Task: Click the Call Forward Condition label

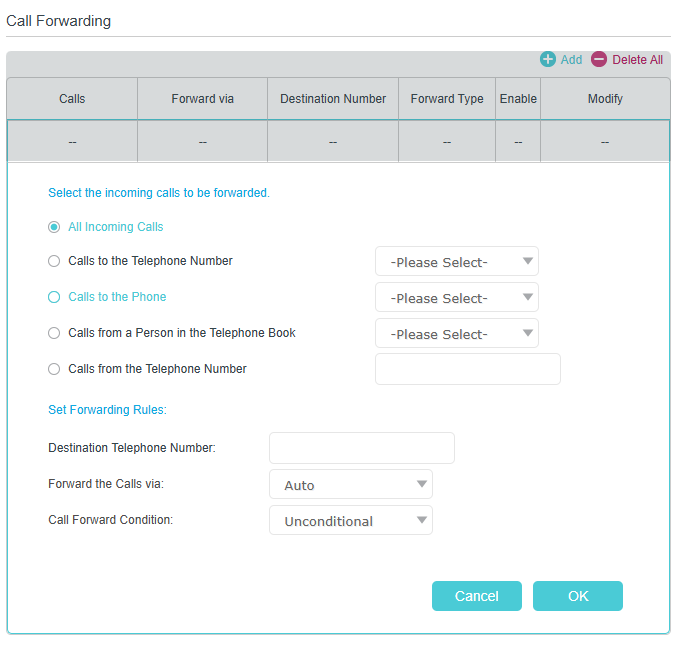Action: coord(110,520)
